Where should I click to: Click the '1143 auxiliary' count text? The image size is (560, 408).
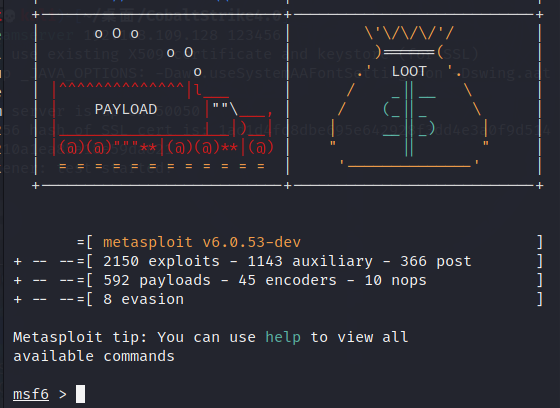[310, 261]
